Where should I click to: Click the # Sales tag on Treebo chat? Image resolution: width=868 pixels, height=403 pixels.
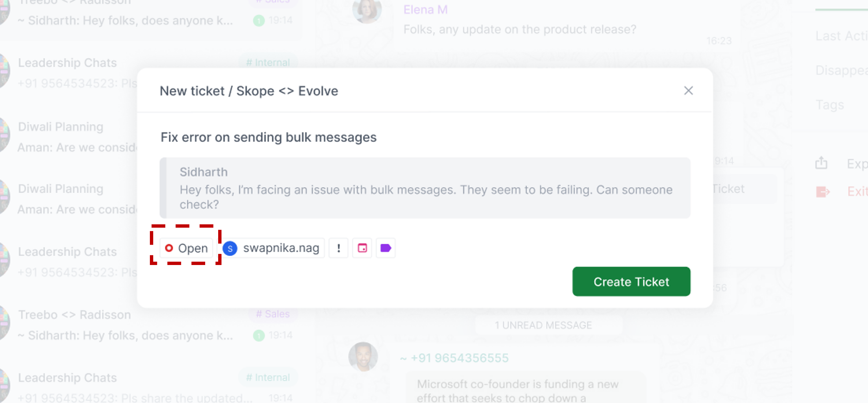click(273, 314)
